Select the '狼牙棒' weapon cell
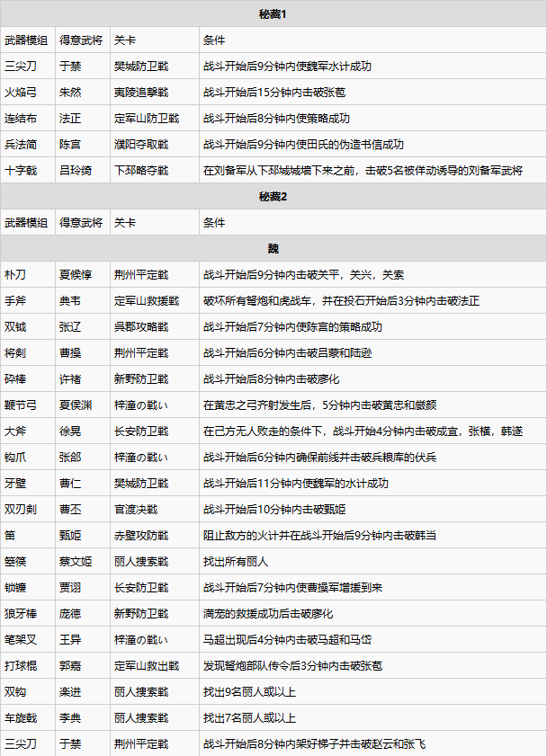Viewport: 547px width, 756px height. tap(28, 613)
